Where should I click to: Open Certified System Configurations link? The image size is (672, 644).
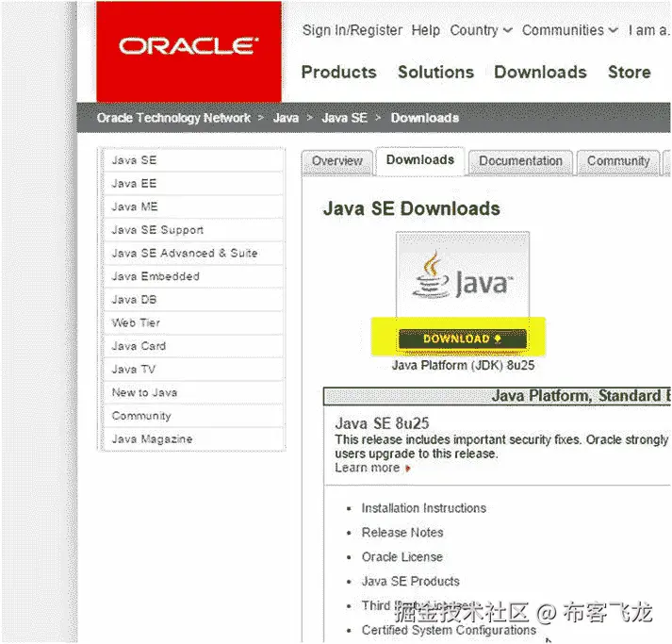click(x=449, y=630)
